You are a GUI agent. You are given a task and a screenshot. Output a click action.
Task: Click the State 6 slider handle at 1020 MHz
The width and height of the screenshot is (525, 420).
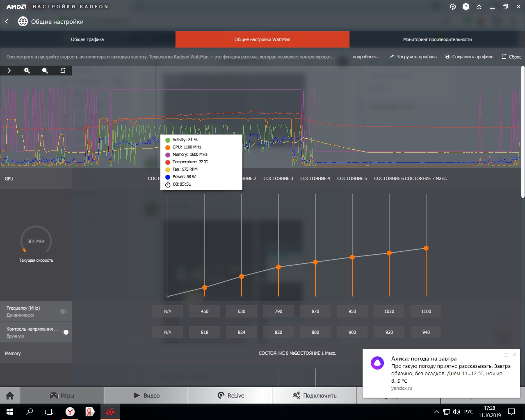[389, 253]
